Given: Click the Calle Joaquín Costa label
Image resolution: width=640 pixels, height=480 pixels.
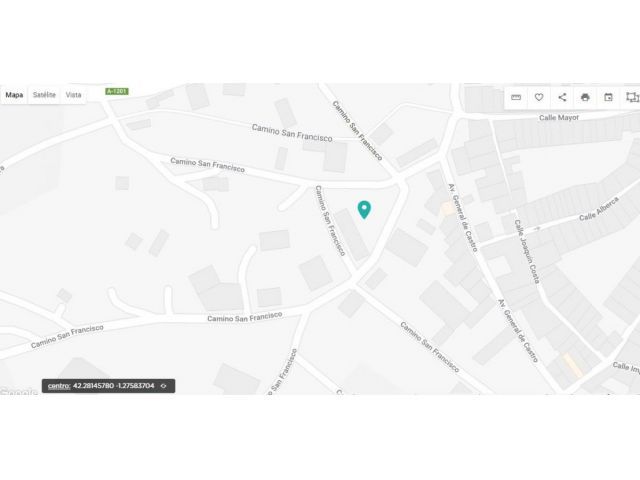Looking at the screenshot, I should pos(527,251).
